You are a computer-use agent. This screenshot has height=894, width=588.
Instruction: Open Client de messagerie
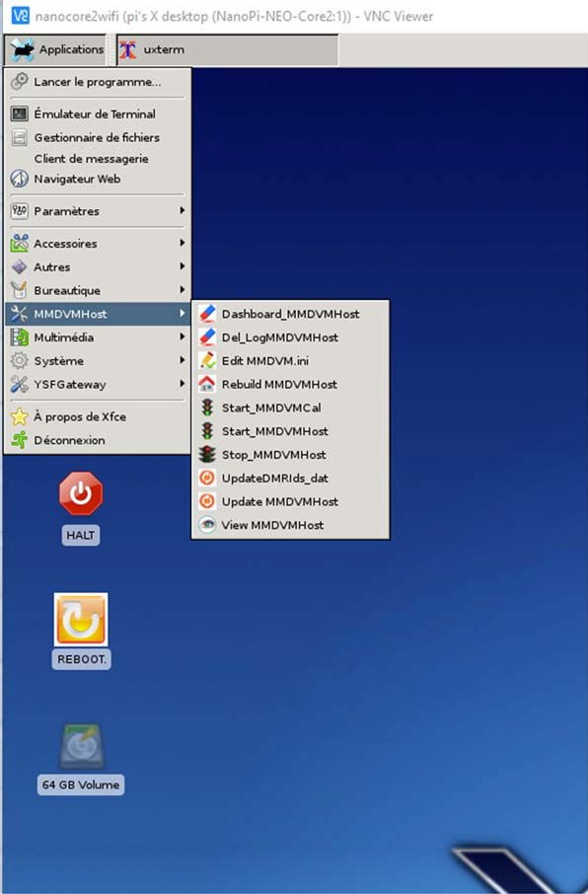coord(97,159)
